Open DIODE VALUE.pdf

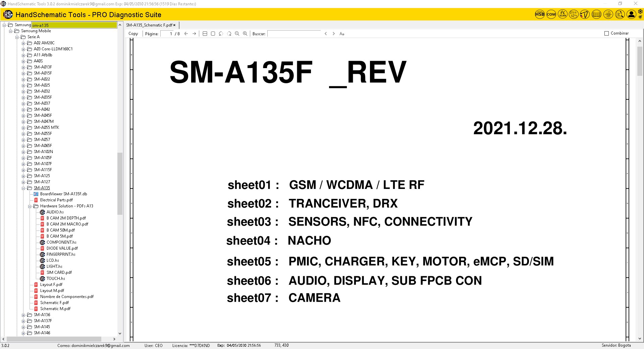click(62, 248)
